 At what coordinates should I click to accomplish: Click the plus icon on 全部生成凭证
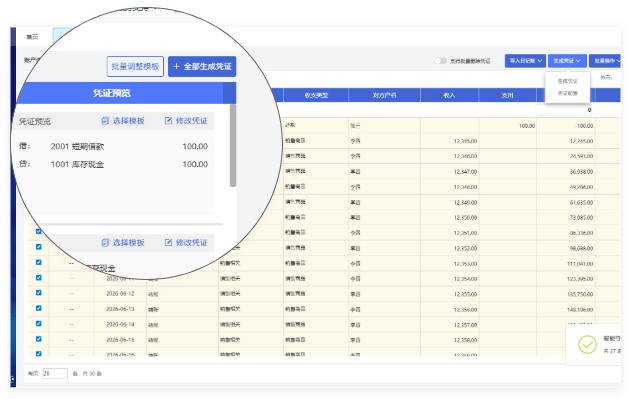point(176,66)
